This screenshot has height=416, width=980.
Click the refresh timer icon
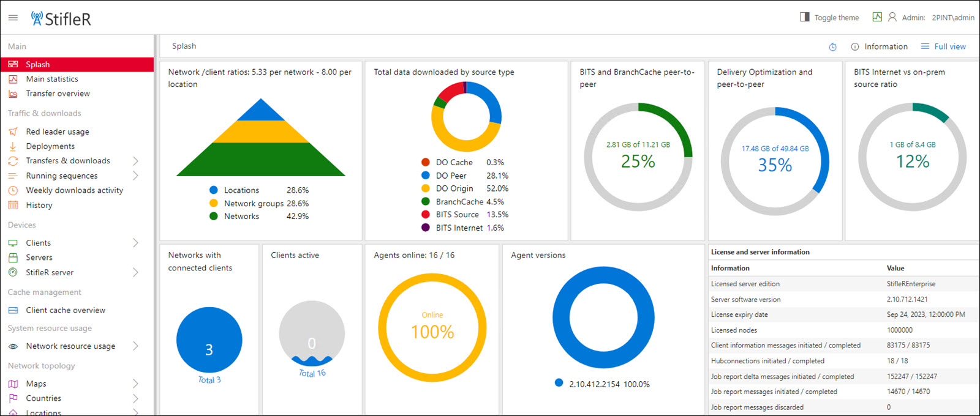(x=832, y=47)
